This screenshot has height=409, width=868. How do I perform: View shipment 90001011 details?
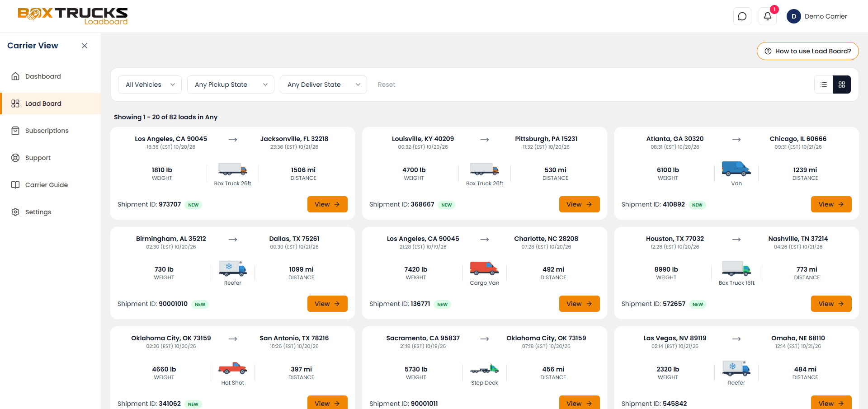tap(580, 402)
